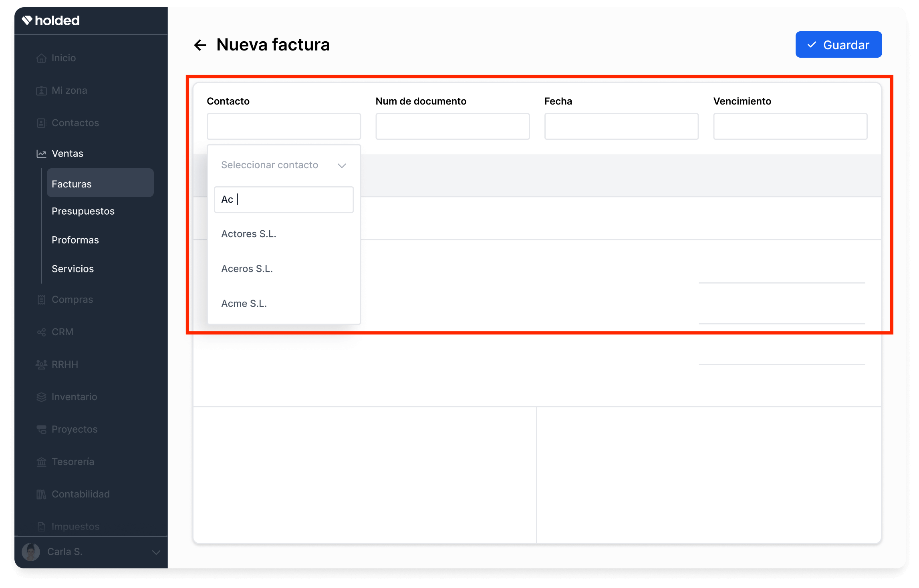Click the holded logo

point(51,20)
